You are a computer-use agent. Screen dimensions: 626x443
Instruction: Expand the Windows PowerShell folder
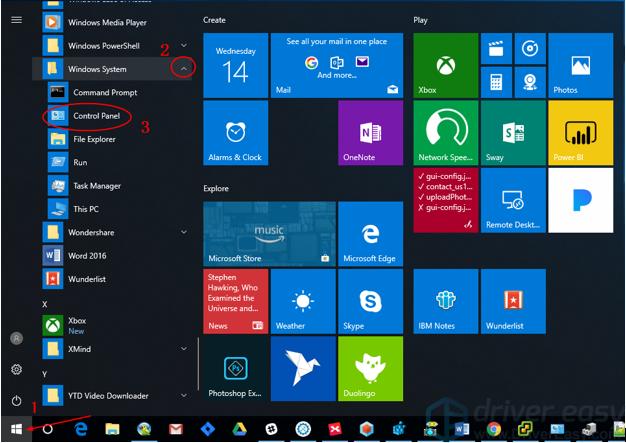[x=184, y=46]
